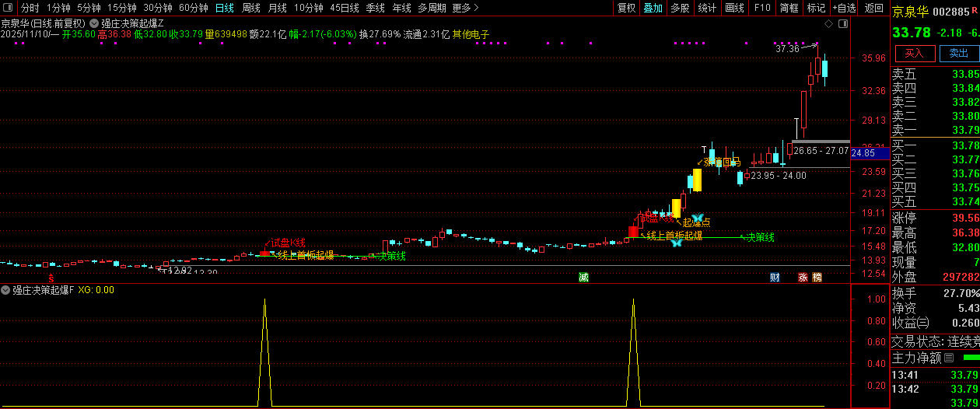Image resolution: width=980 pixels, height=409 pixels.
Task: Switch to 1分钟 chart period
Action: pyautogui.click(x=58, y=8)
